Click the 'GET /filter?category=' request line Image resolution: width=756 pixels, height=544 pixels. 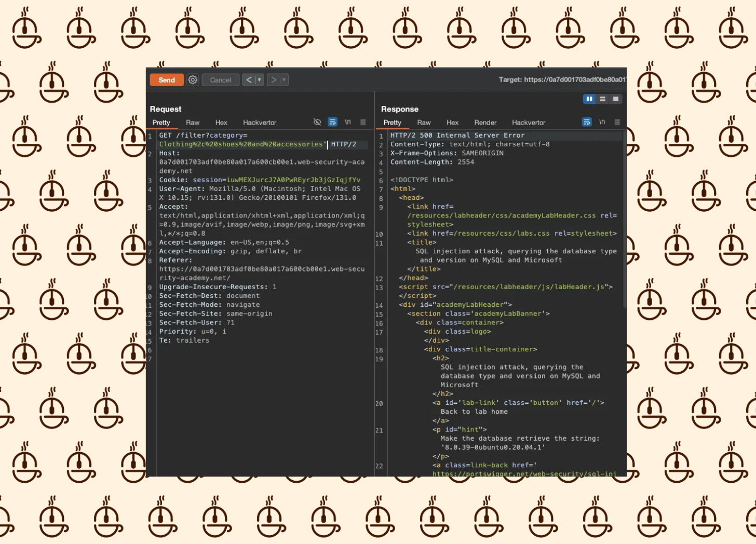203,135
